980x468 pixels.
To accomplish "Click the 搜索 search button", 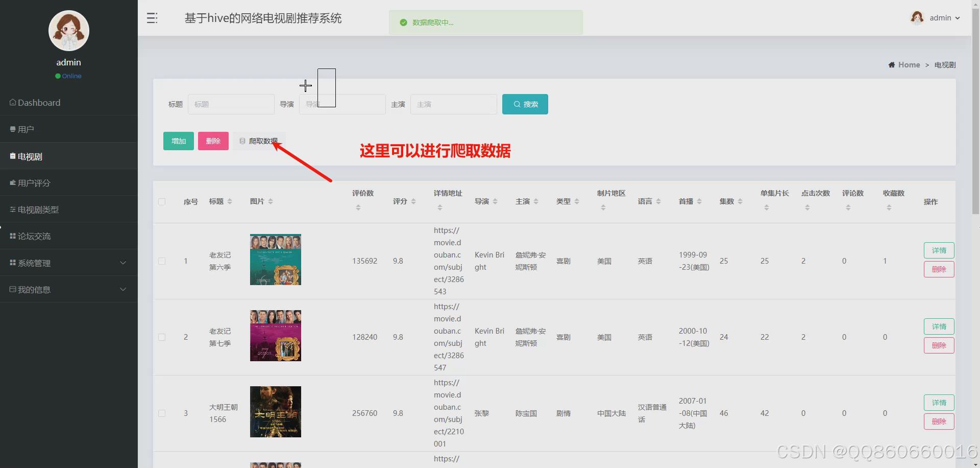I will tap(525, 104).
